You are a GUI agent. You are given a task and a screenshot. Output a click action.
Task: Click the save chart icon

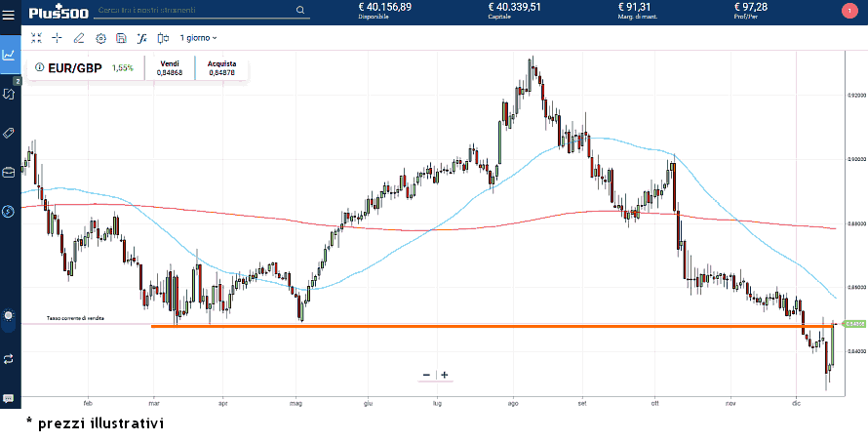(x=121, y=38)
